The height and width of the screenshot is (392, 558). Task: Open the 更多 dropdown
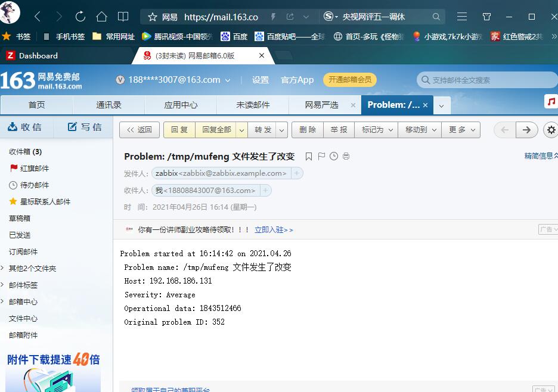point(461,130)
